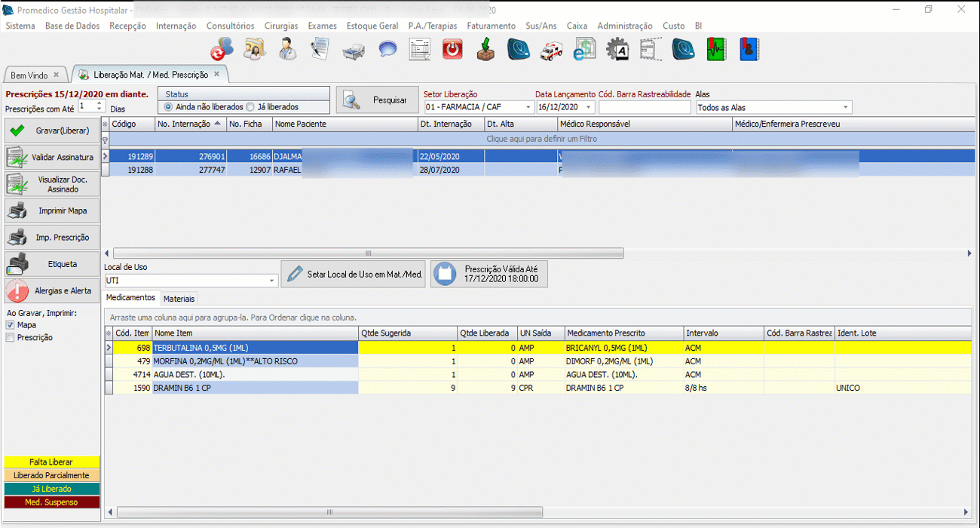Open the Alas dropdown list

[x=846, y=108]
